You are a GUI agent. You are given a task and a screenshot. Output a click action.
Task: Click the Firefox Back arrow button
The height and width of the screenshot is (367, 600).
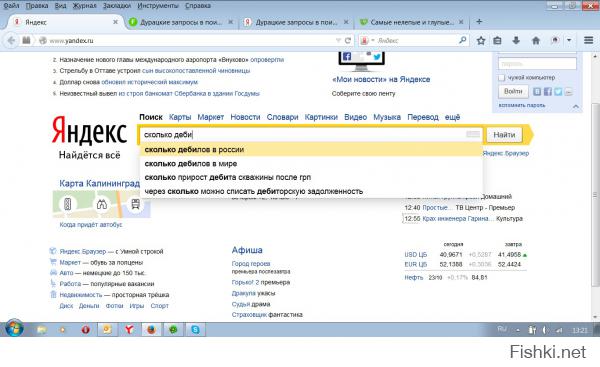click(x=11, y=41)
